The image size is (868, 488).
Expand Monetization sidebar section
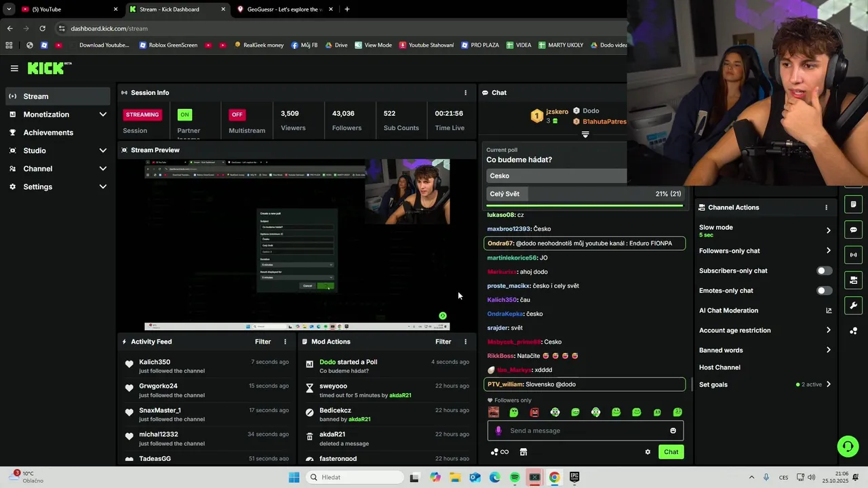point(103,115)
